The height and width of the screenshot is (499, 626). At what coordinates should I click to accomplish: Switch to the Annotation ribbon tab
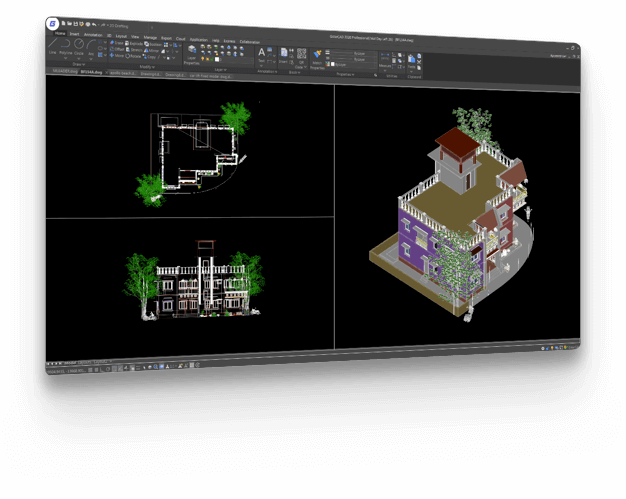coord(93,35)
